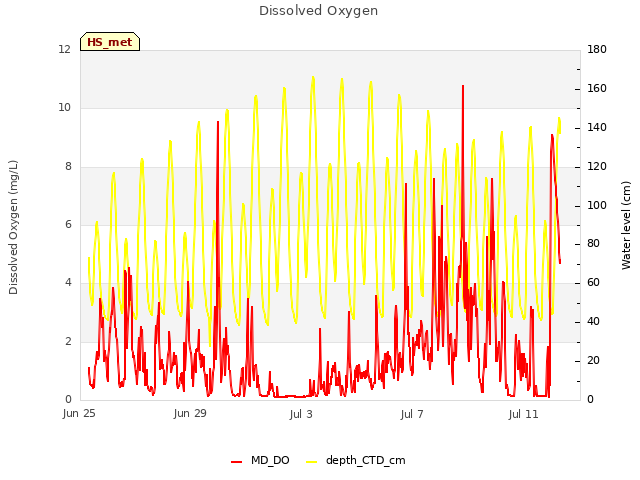Select the MD_DO legend label
The height and width of the screenshot is (480, 640).
(270, 460)
